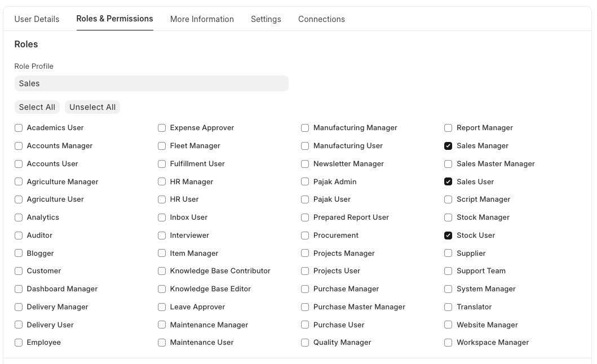Screen dimensions: 597x364
Task: Enable the Knowledge Base Editor role
Action: tap(161, 288)
